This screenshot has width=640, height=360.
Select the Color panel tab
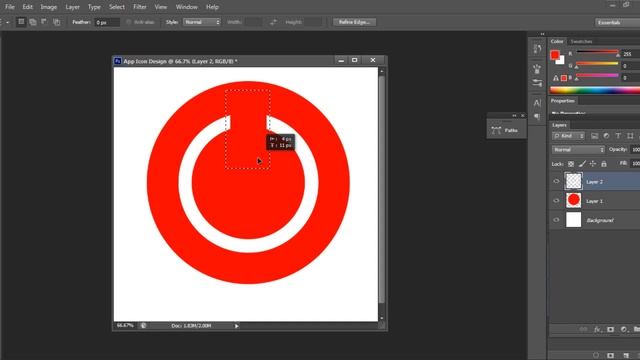(x=557, y=42)
